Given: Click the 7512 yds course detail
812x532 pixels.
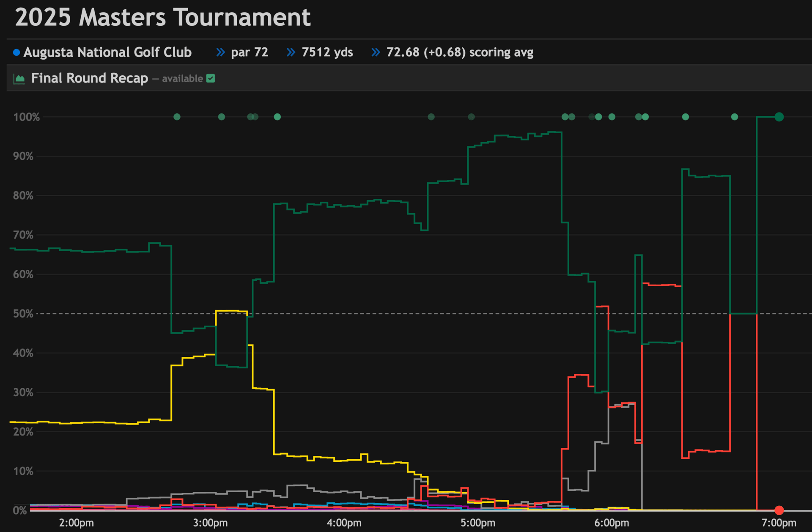Looking at the screenshot, I should pyautogui.click(x=327, y=52).
